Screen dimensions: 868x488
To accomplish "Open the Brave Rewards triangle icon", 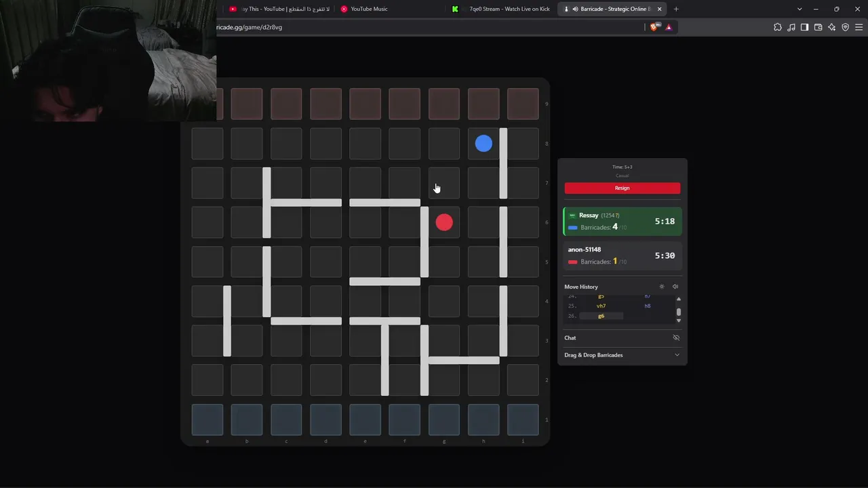I will click(669, 27).
